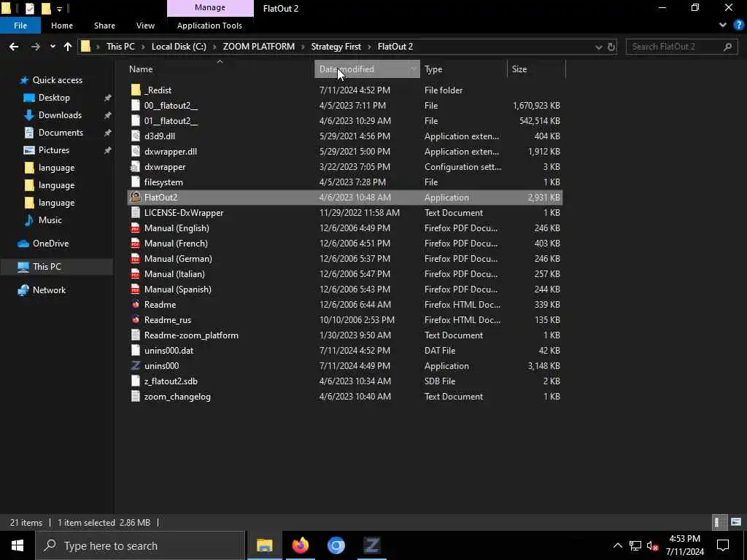Viewport: 747px width, 560px height.
Task: Switch to large icons view layout
Action: 736,522
